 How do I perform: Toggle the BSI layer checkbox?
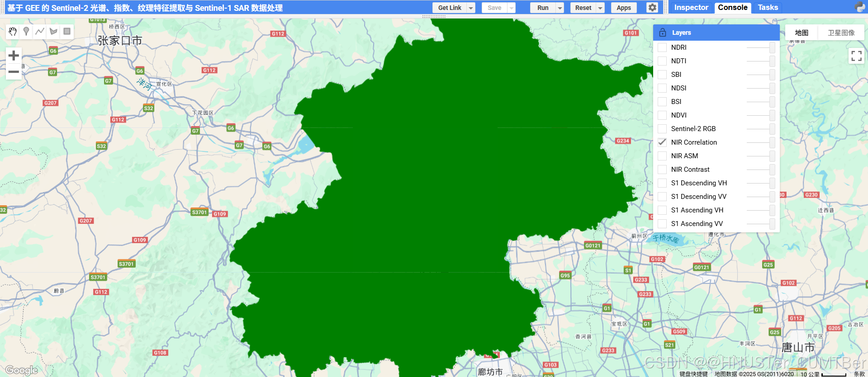pos(662,102)
